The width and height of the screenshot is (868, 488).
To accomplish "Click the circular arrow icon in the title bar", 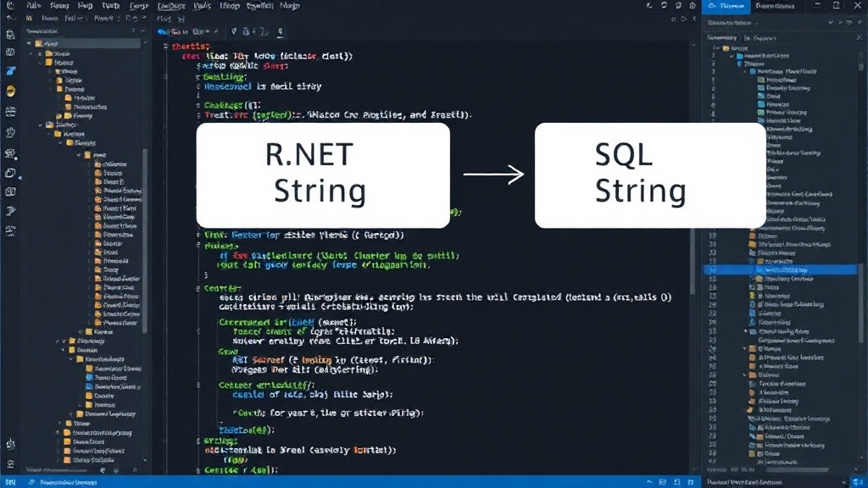I will pos(664,6).
